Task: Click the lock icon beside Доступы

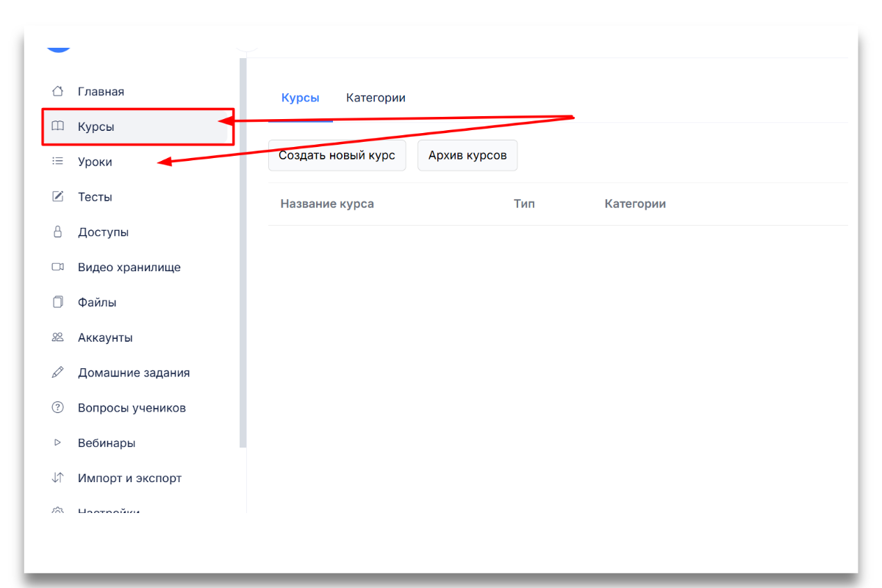Action: click(x=57, y=232)
